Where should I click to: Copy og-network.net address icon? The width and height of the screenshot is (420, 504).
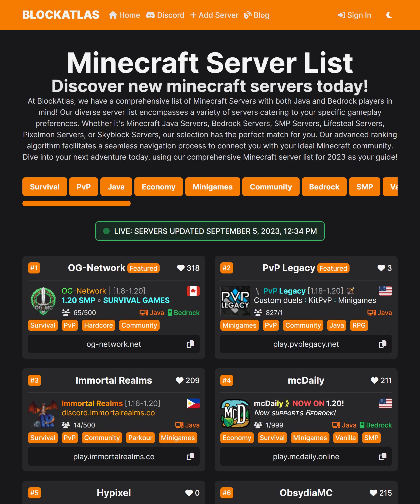(x=190, y=344)
